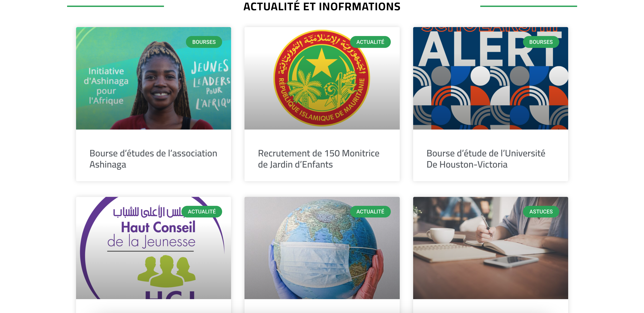Click ACTUALITÉ badge on Haut Conseil card
The image size is (644, 313).
click(202, 211)
